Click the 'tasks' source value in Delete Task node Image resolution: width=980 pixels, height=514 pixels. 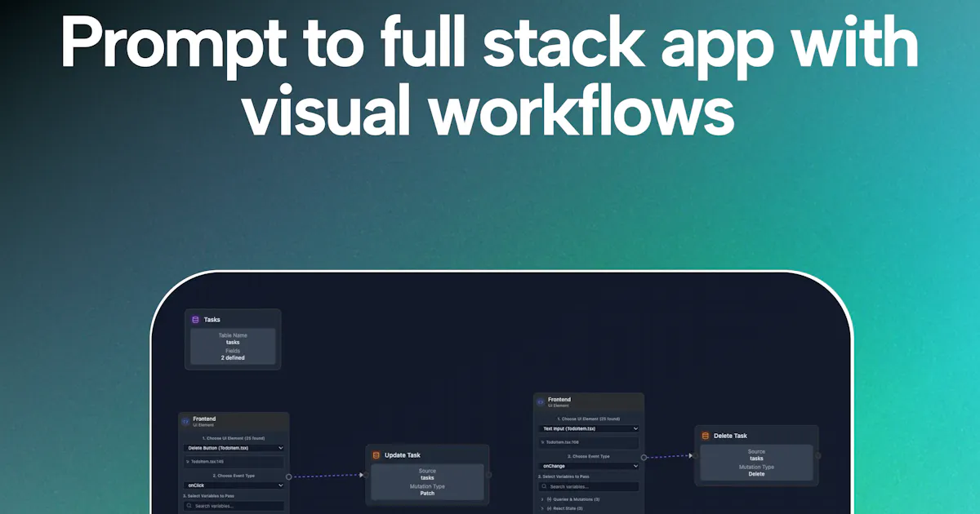pos(756,459)
